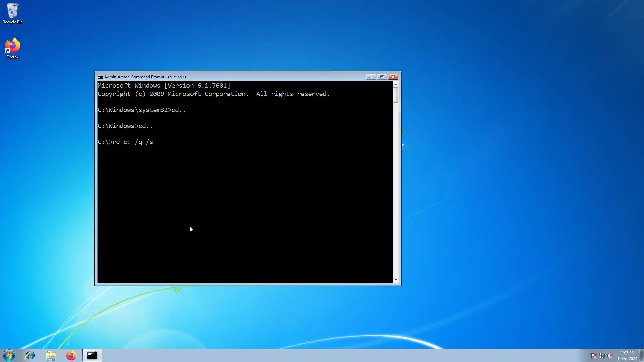Click the console scrollbar up arrow
Viewport: 644px width, 362px height.
[396, 84]
